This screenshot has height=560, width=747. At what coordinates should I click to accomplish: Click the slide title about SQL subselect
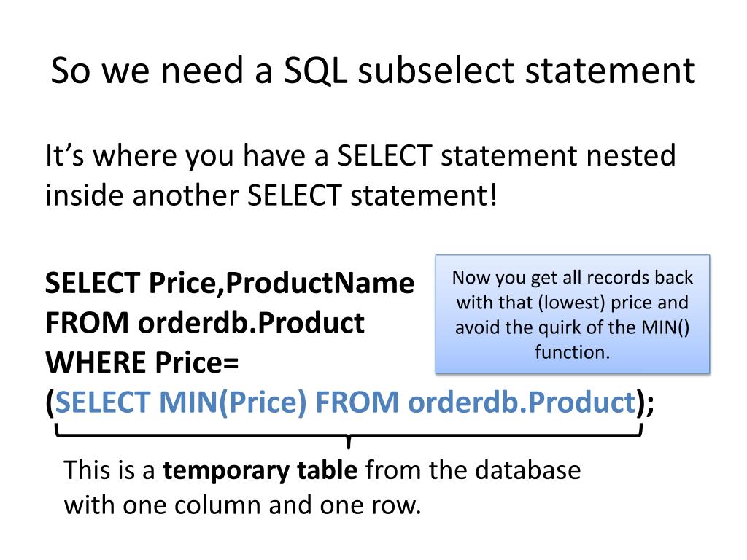click(373, 71)
